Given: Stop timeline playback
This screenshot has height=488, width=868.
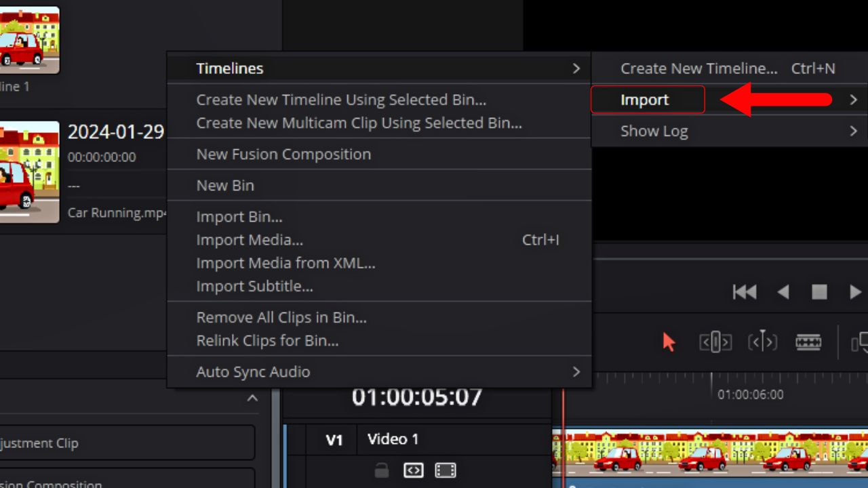Looking at the screenshot, I should click(x=819, y=291).
